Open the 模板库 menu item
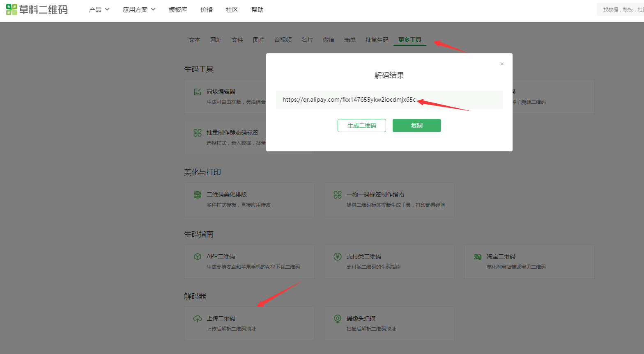Viewport: 644px width, 354px height. [x=178, y=9]
